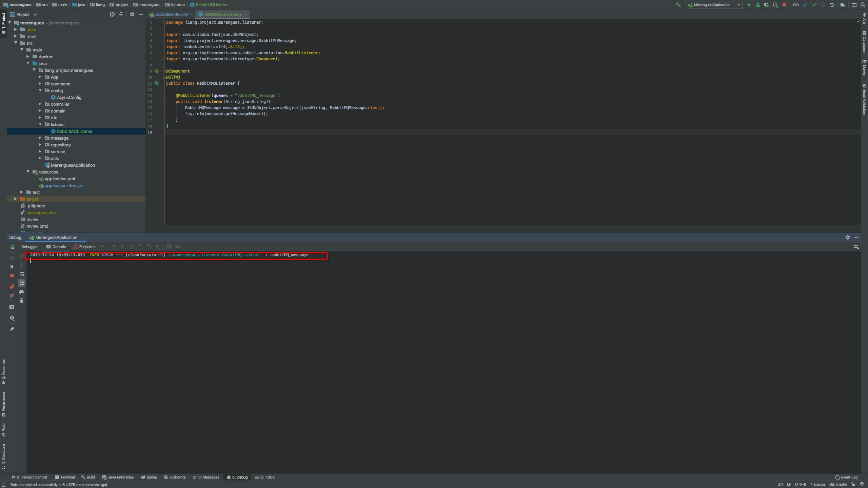
Task: Click the Clear All trash icon in console
Action: click(x=22, y=301)
